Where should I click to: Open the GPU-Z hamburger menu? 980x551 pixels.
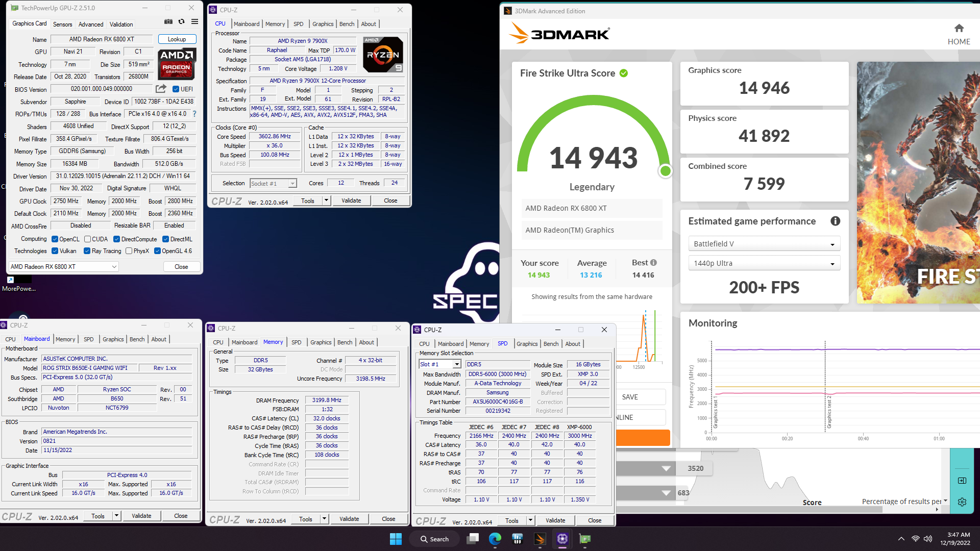tap(194, 22)
